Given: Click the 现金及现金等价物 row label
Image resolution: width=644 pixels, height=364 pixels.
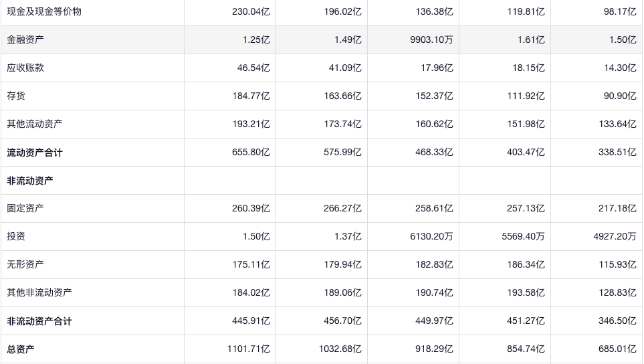Looking at the screenshot, I should coord(44,11).
